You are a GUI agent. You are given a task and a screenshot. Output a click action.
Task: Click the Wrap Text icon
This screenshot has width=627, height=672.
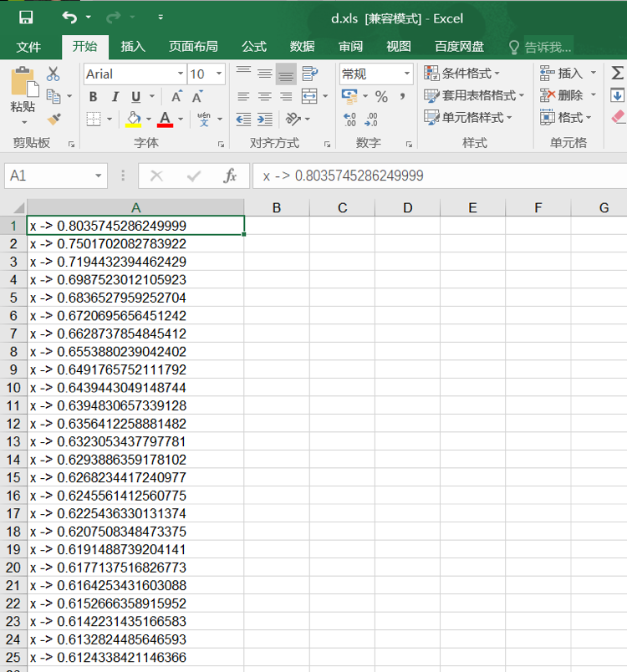coord(309,74)
